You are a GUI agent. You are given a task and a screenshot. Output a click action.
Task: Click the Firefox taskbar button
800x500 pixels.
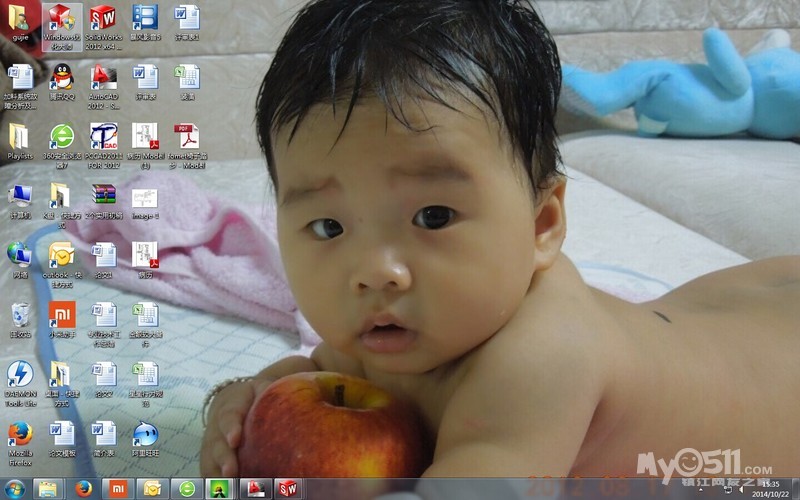[84, 489]
